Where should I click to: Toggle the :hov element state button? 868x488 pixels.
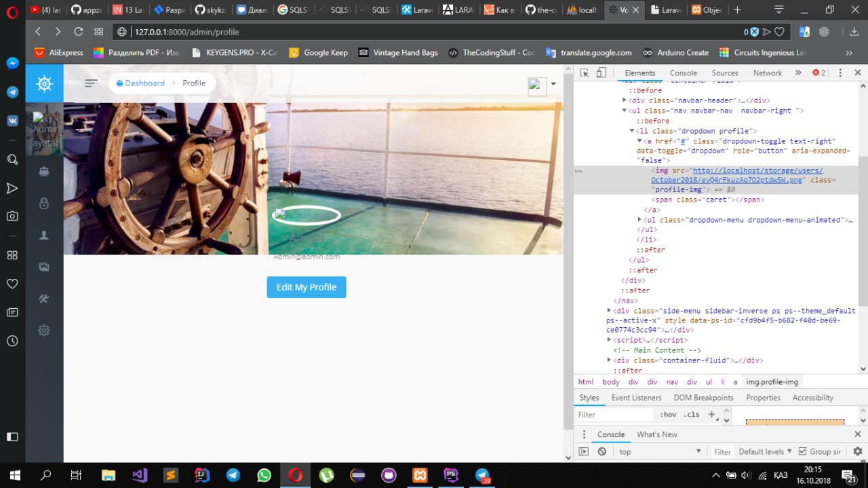(668, 414)
